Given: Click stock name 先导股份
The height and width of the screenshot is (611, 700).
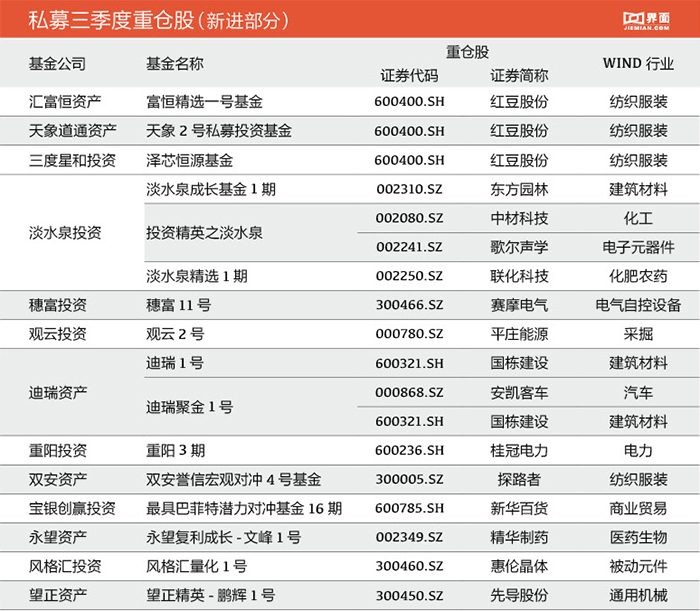Looking at the screenshot, I should (x=519, y=595).
